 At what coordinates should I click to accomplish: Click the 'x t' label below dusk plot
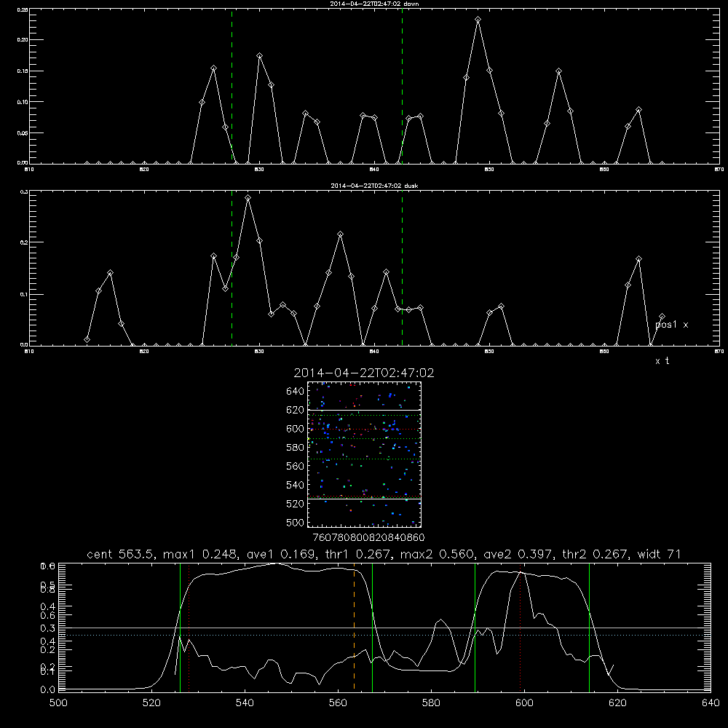(x=662, y=361)
